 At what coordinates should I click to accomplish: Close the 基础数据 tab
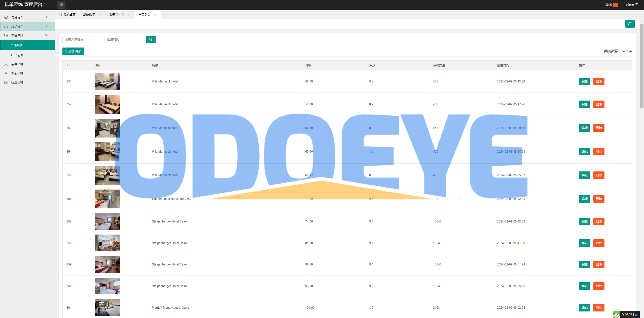[99, 15]
